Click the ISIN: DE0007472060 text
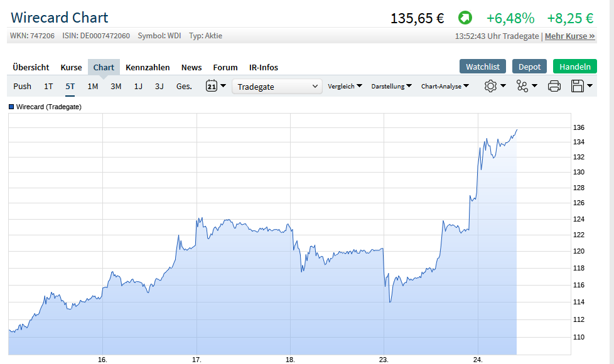This screenshot has height=364, width=614. (96, 36)
